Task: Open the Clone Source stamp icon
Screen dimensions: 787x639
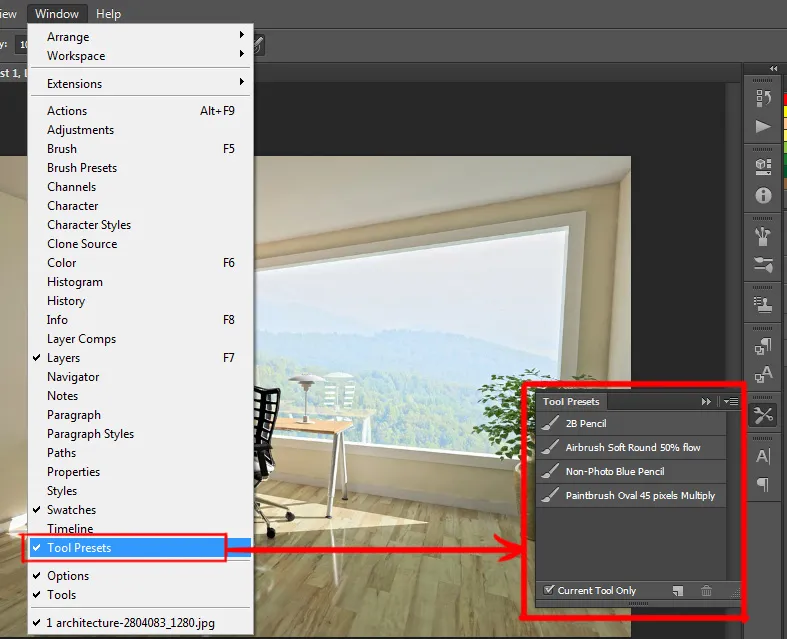Action: [x=763, y=305]
